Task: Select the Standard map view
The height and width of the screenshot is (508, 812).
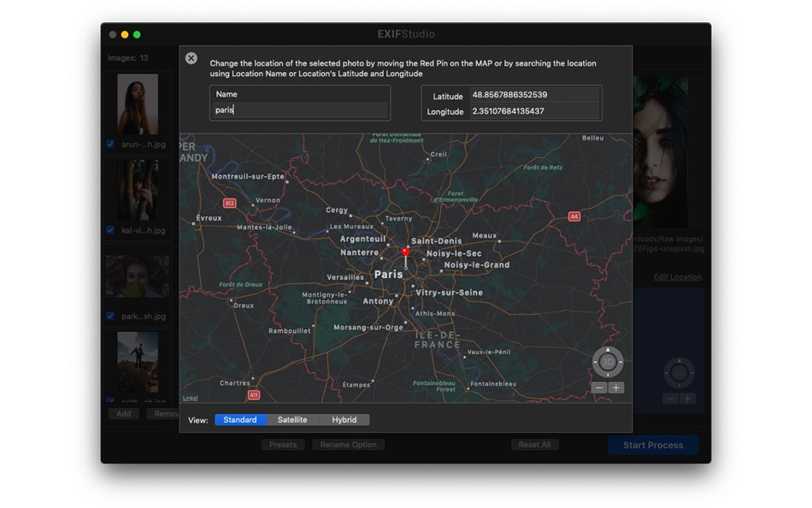Action: 240,420
